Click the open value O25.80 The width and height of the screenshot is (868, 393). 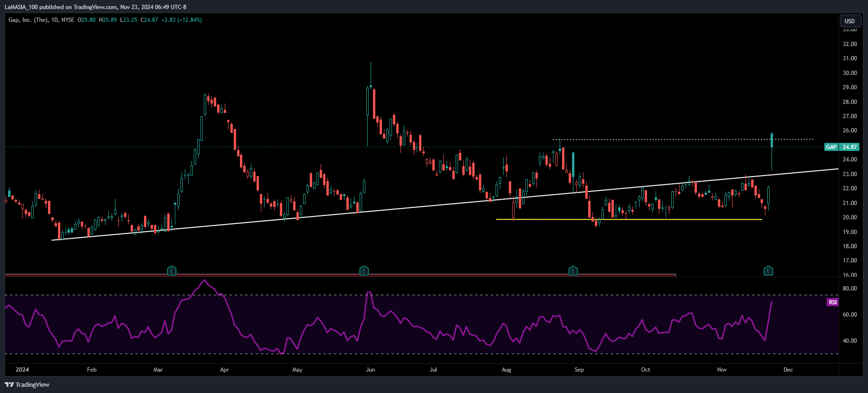pos(86,20)
